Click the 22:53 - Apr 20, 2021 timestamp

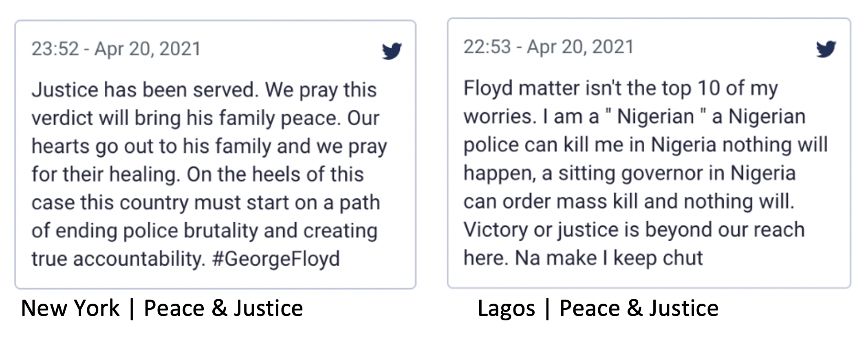(549, 47)
